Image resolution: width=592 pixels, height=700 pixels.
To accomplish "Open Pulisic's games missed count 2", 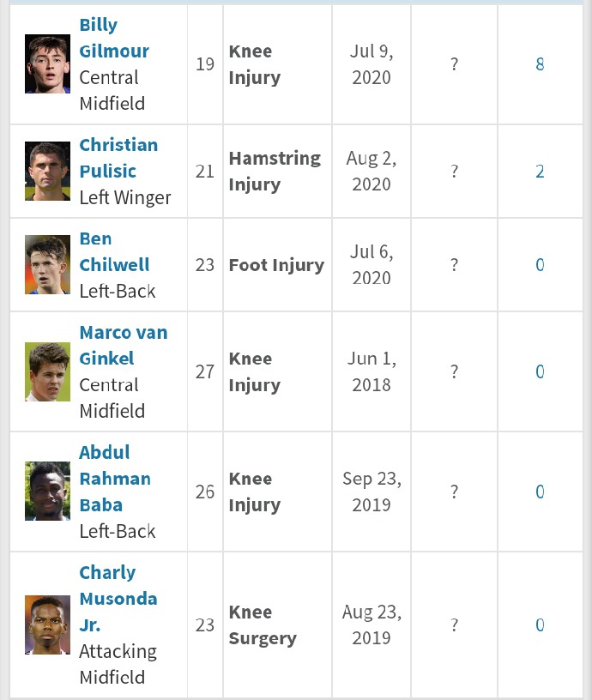I will tap(540, 172).
